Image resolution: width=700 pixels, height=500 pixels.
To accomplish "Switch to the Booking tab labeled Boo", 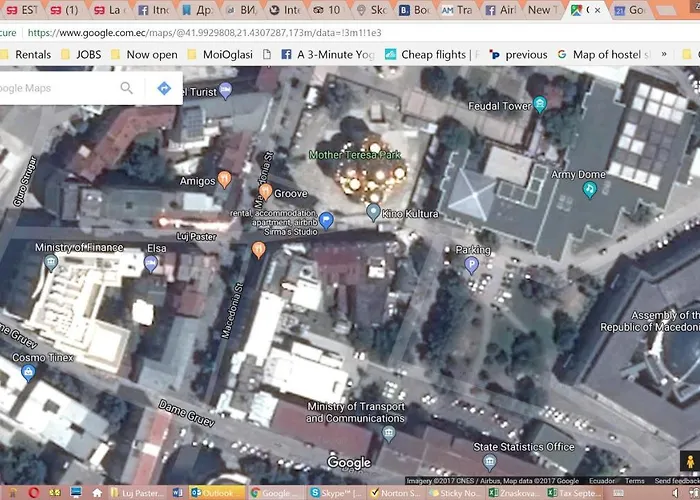I will tap(414, 10).
